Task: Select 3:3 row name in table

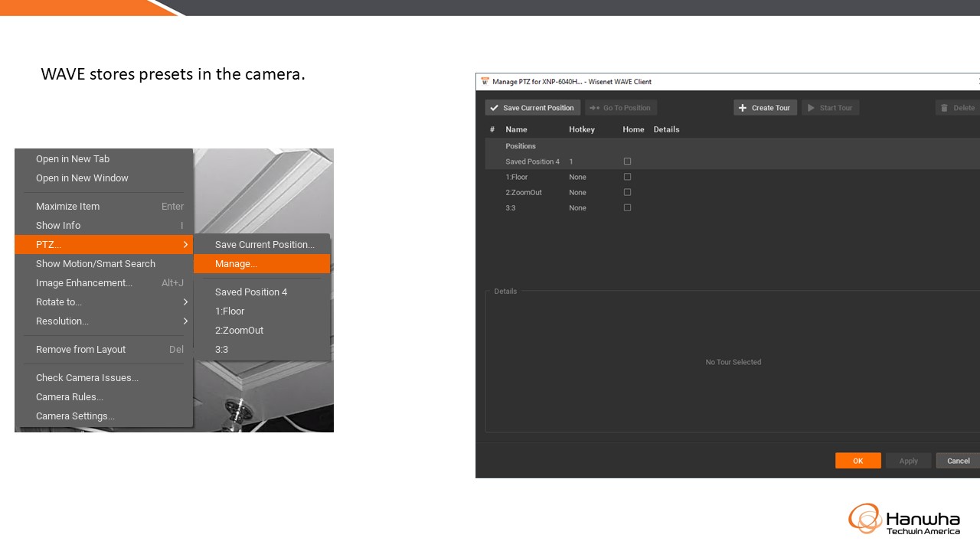Action: click(x=510, y=207)
